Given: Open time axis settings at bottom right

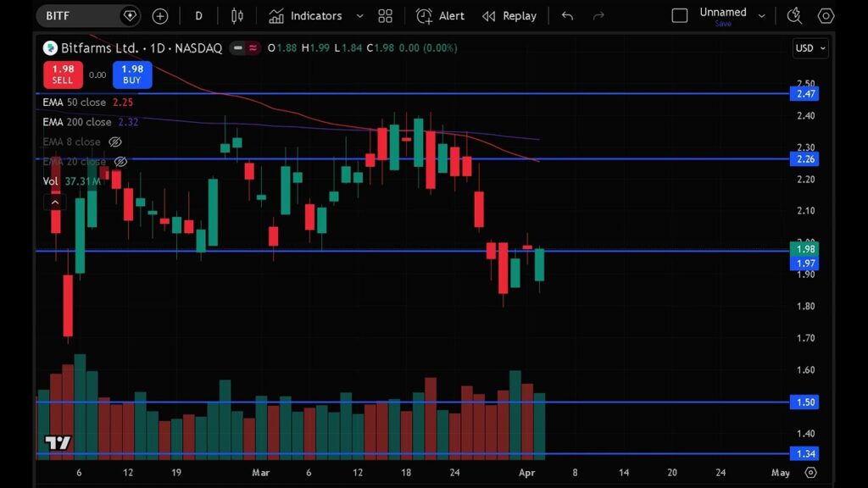Looking at the screenshot, I should pyautogui.click(x=810, y=472).
